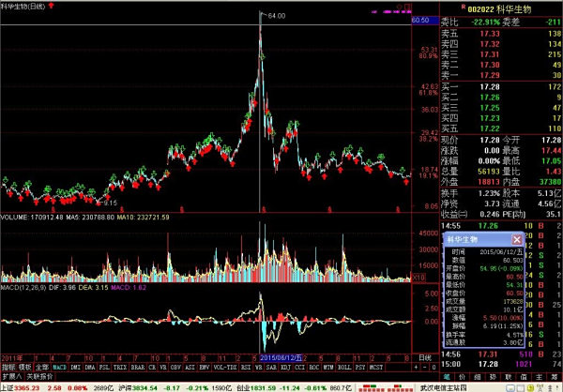Choose the CR indicator tab
Image resolution: width=563 pixels, height=392 pixels.
(152, 368)
